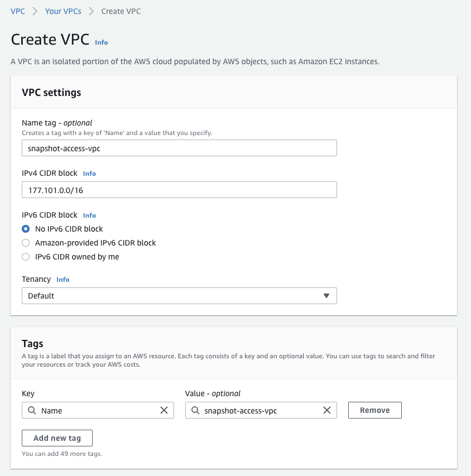
Task: Click the IPv4 CIDR block text field
Action: tap(179, 190)
